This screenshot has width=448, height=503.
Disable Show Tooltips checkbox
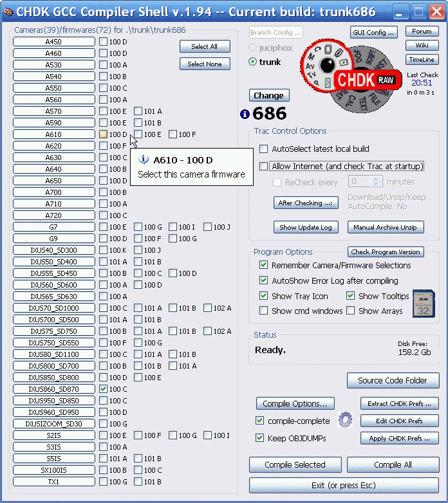350,296
